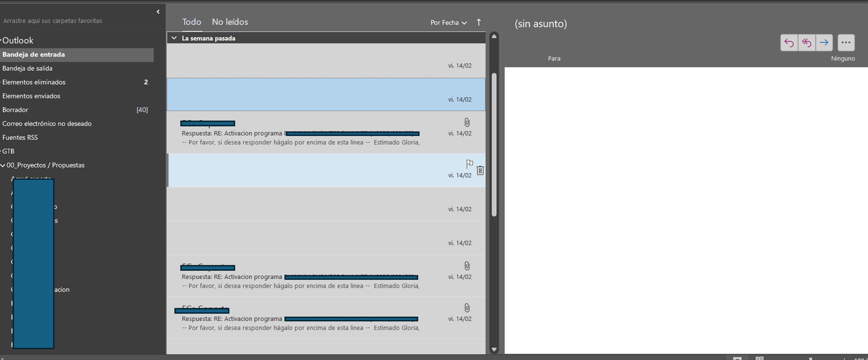Switch to the Todo tab
The image size is (868, 360).
pyautogui.click(x=191, y=22)
